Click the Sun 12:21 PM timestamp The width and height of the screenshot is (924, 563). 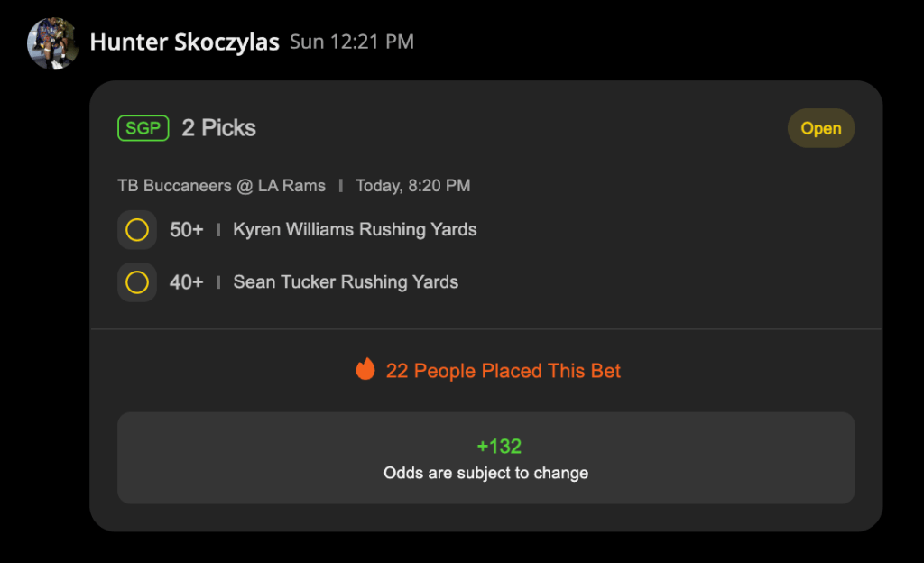click(x=352, y=42)
